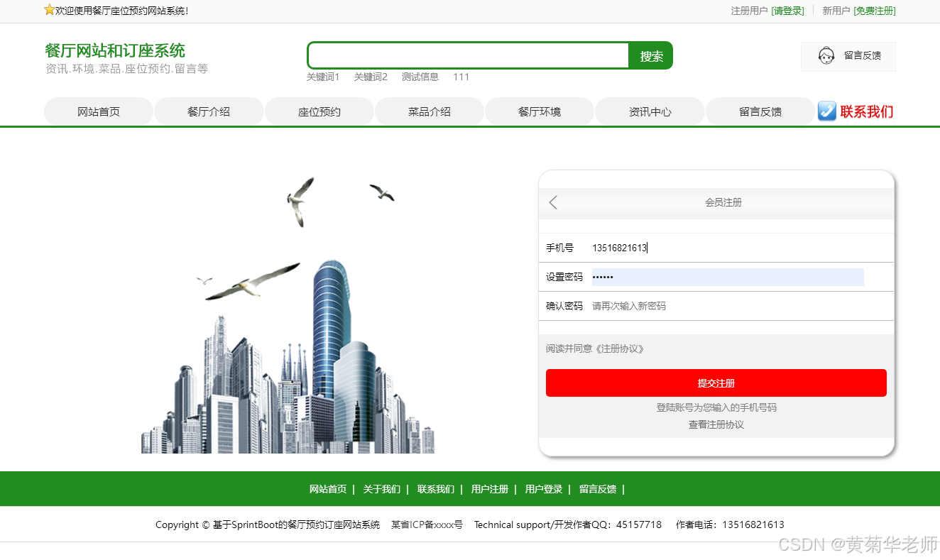940x560 pixels.
Task: Switch to the 餐厅环境 section
Action: pos(539,111)
